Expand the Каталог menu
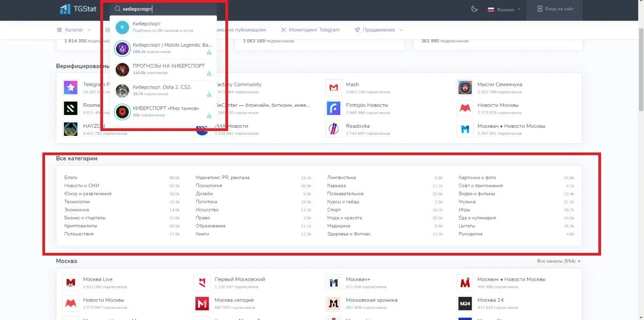 tap(74, 30)
